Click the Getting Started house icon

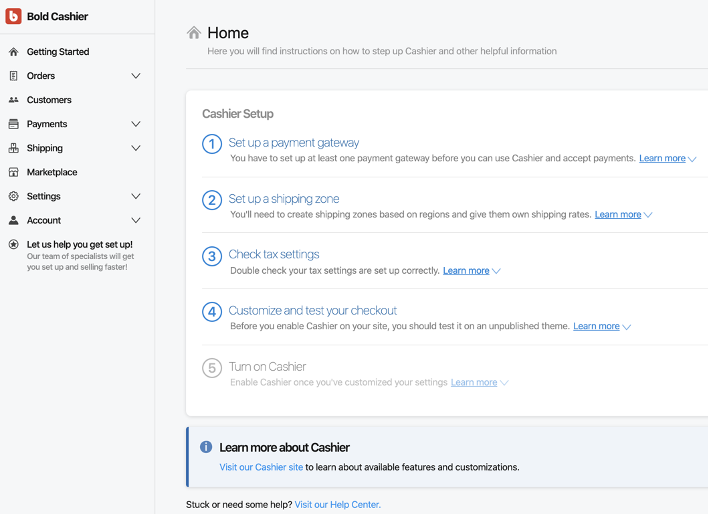14,52
